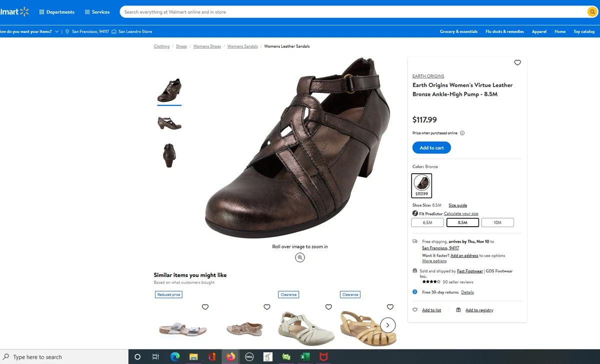This screenshot has width=600, height=364.
Task: Click the price info icon
Action: coord(462,133)
